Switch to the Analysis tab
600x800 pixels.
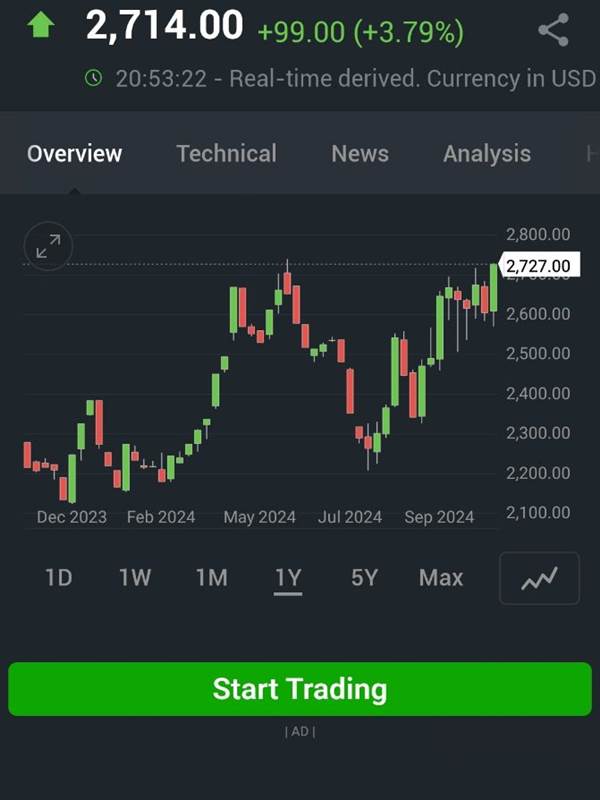(487, 154)
